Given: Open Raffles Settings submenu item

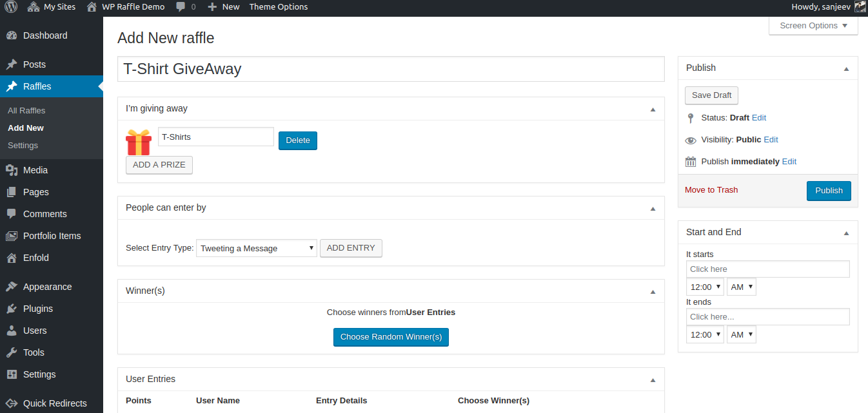Looking at the screenshot, I should pos(23,146).
